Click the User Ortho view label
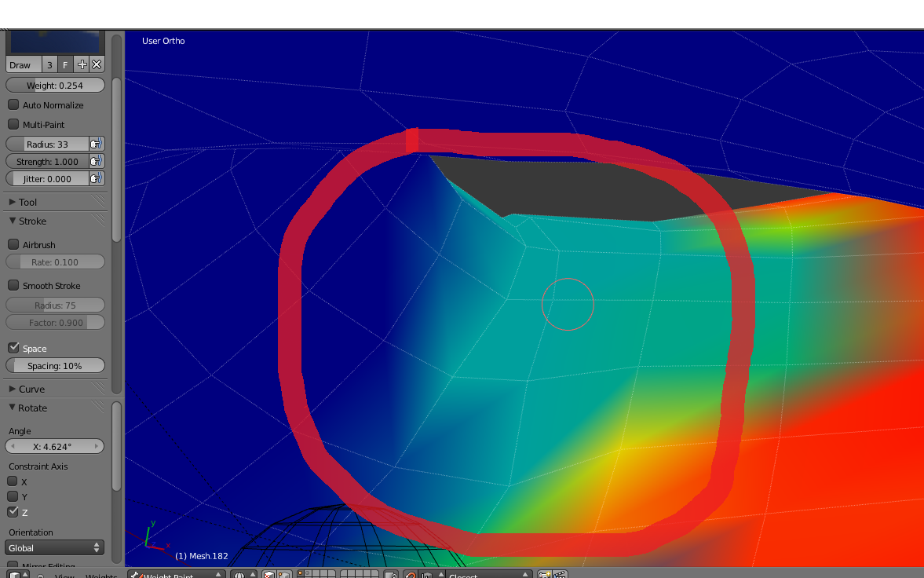The height and width of the screenshot is (578, 924). pos(163,41)
